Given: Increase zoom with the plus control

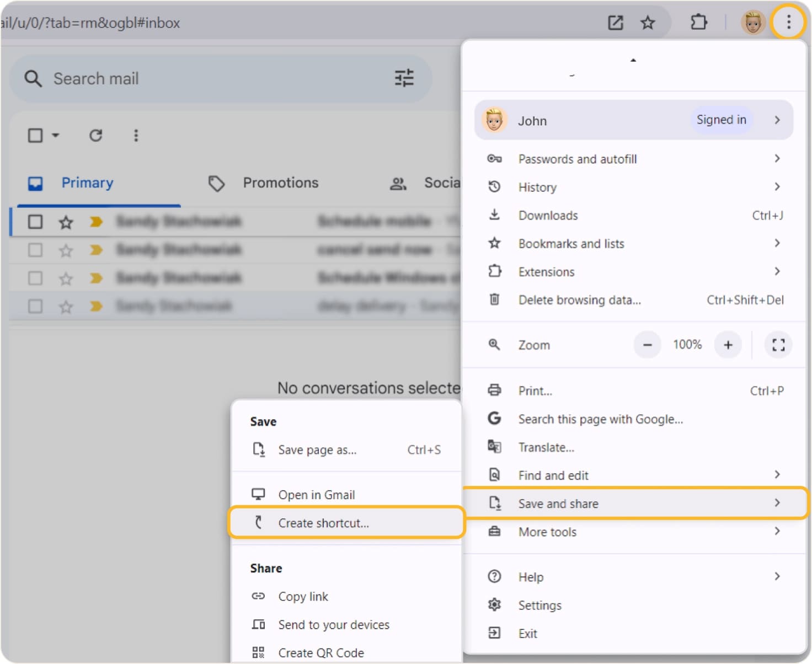Looking at the screenshot, I should coord(728,345).
